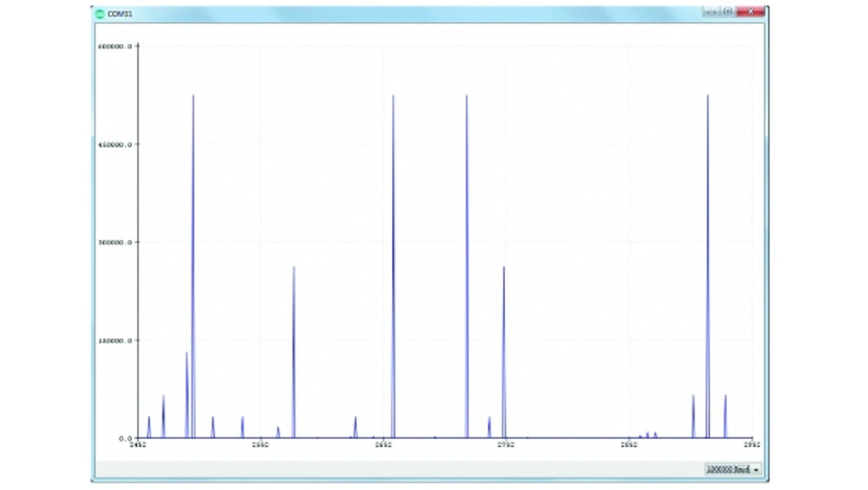This screenshot has height=490, width=868.
Task: Click the arrow on the baud rate selector
Action: pyautogui.click(x=756, y=470)
